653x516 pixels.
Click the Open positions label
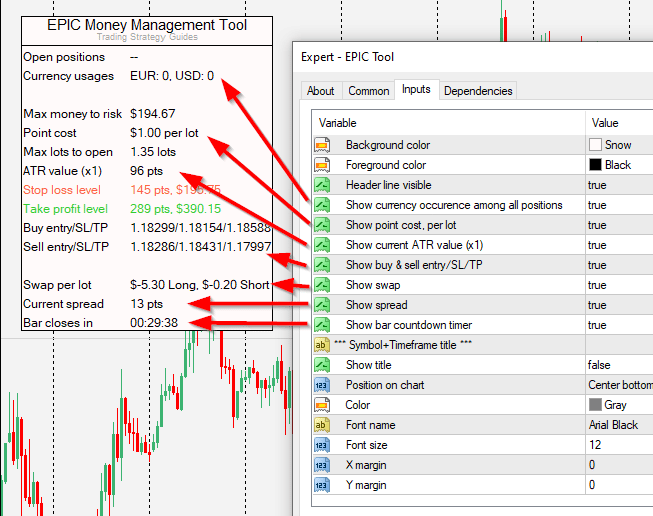64,57
